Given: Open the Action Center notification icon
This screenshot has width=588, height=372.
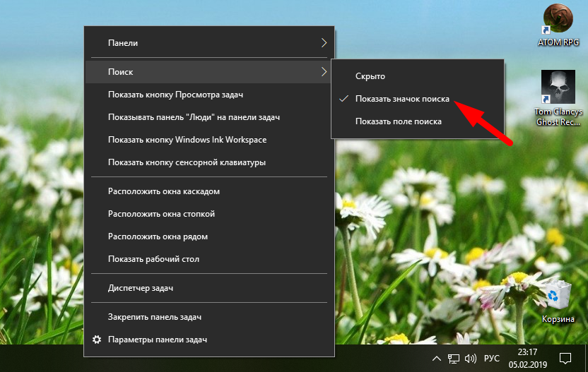Looking at the screenshot, I should (x=565, y=358).
